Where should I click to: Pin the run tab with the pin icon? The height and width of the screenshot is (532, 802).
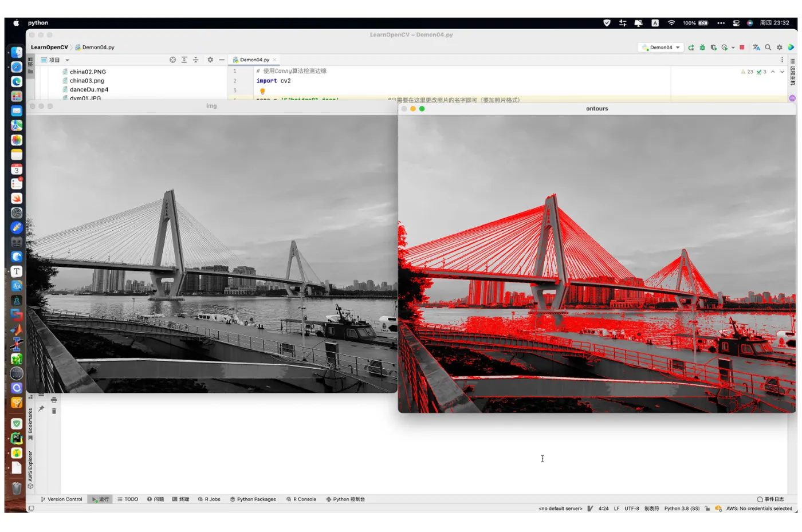[x=41, y=409]
